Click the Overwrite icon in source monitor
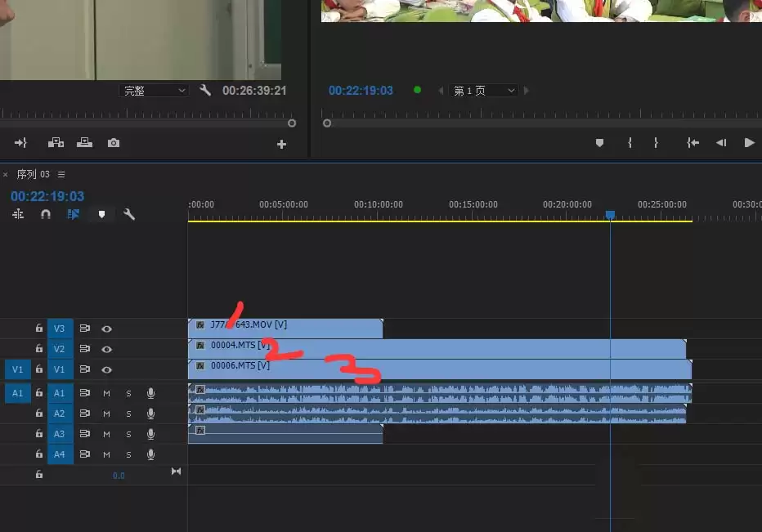This screenshot has width=762, height=532. [84, 143]
